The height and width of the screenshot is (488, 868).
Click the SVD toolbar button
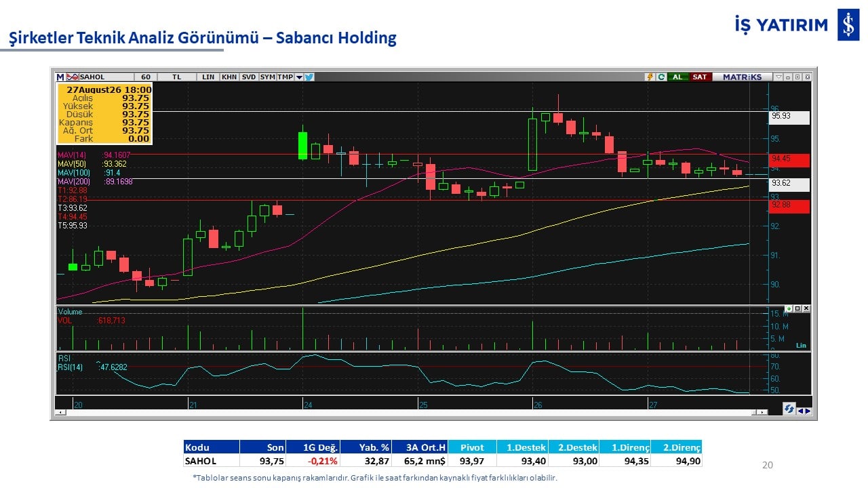coord(249,77)
